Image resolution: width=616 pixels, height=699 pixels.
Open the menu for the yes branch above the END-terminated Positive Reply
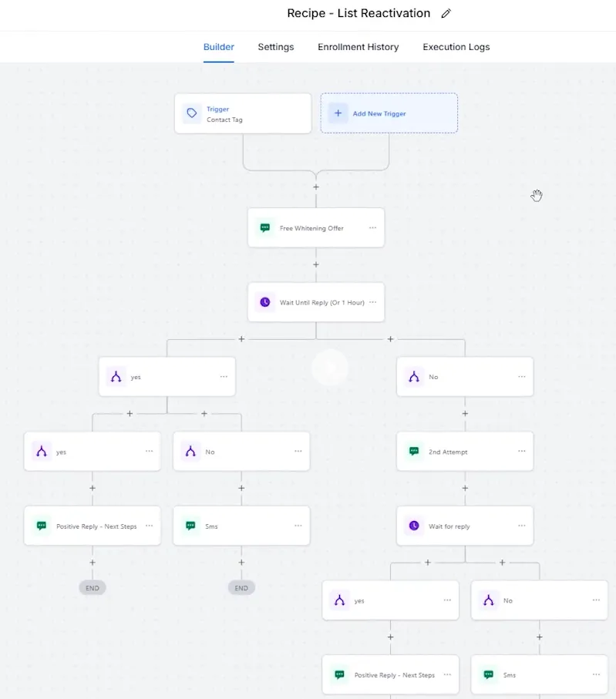pyautogui.click(x=150, y=451)
